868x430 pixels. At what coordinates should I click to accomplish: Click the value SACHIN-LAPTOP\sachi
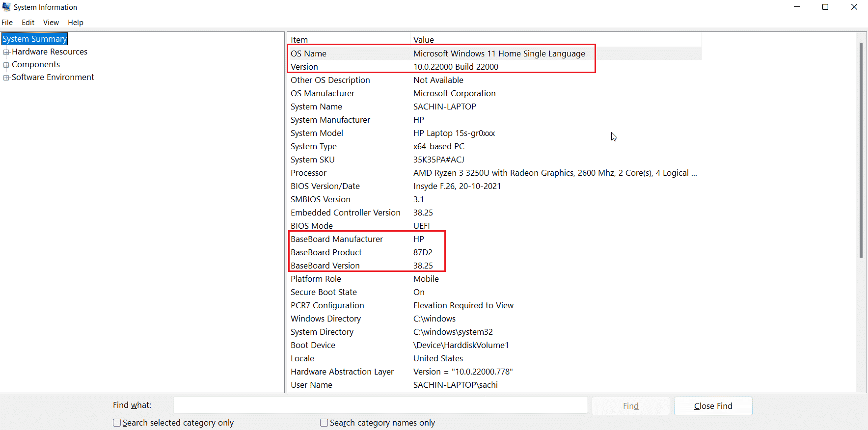tap(456, 385)
